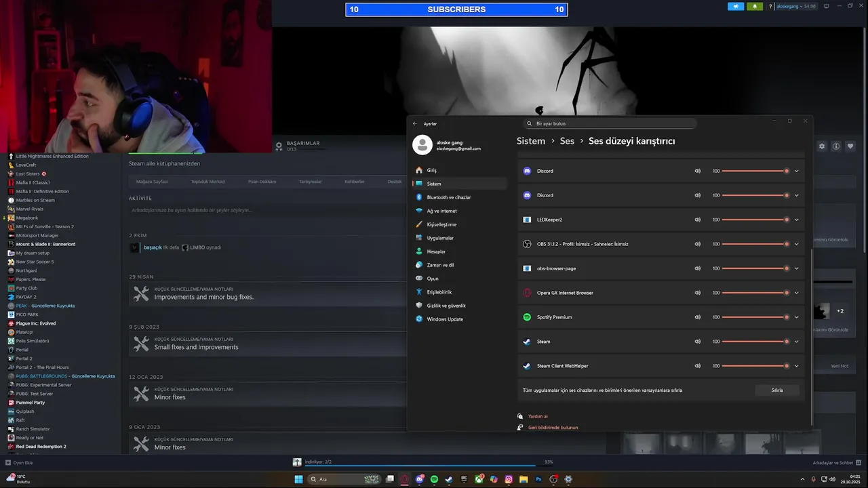Open Copilot from the taskbar
The height and width of the screenshot is (488, 868).
(x=494, y=479)
